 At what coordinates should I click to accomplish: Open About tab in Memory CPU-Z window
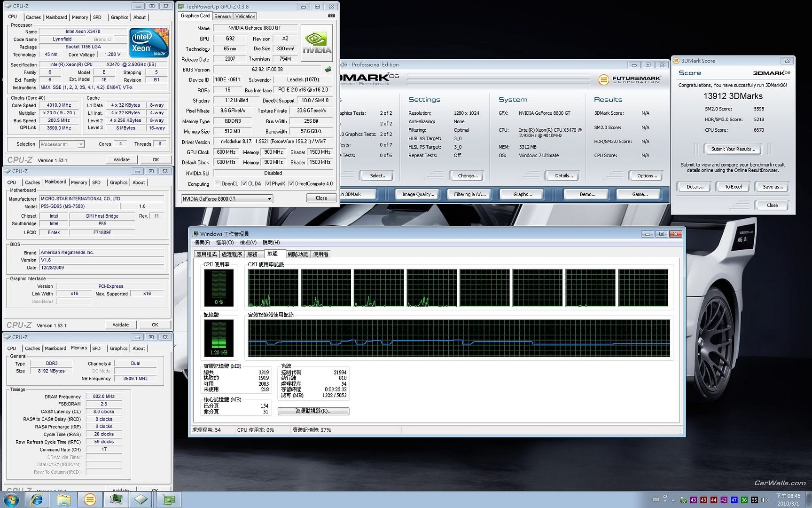tap(139, 349)
